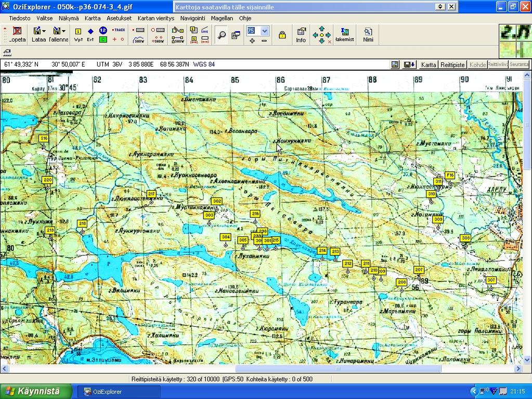Click the horizontal map scrollbar thumb
Image resolution: width=532 pixels, height=399 pixels.
coord(338,369)
